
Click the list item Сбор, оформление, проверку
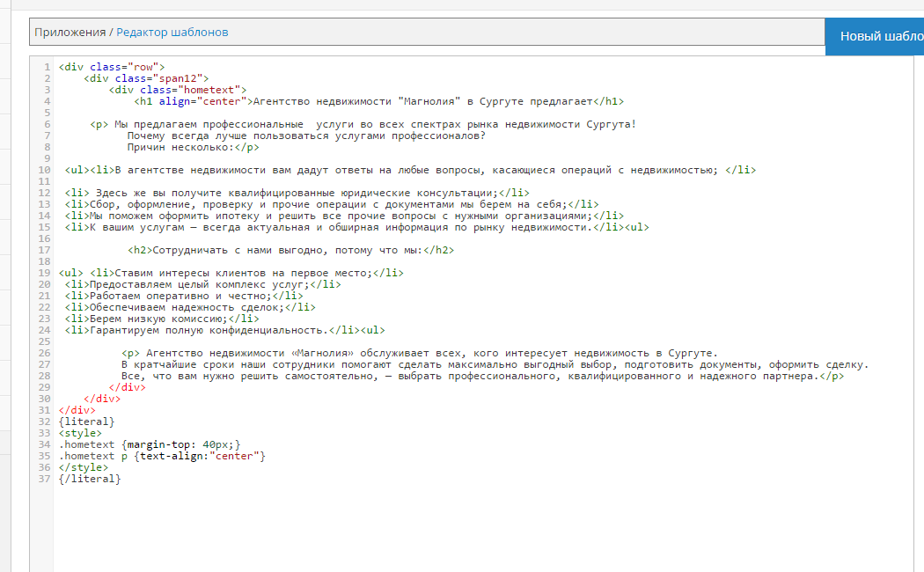[x=332, y=204]
